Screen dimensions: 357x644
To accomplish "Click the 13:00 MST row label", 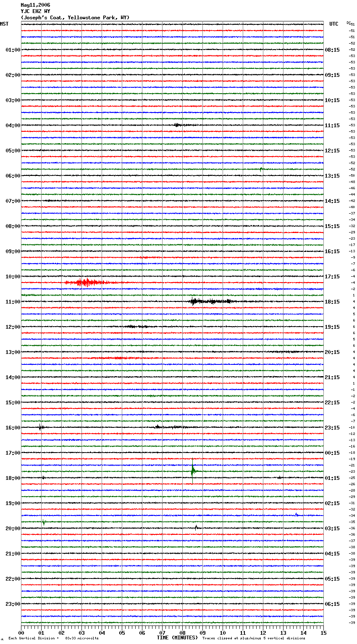I will pyautogui.click(x=13, y=352).
